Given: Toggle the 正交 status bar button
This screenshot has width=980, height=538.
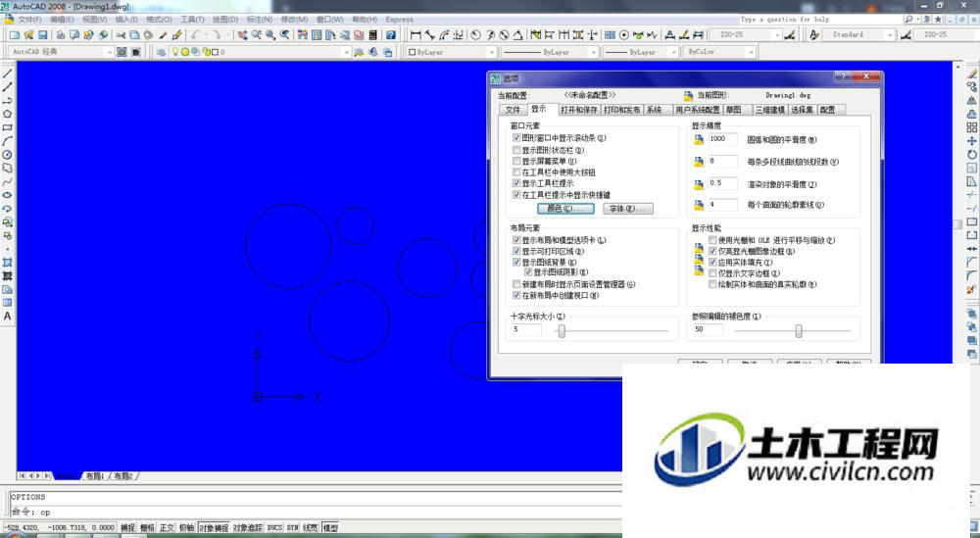Looking at the screenshot, I should click(167, 528).
